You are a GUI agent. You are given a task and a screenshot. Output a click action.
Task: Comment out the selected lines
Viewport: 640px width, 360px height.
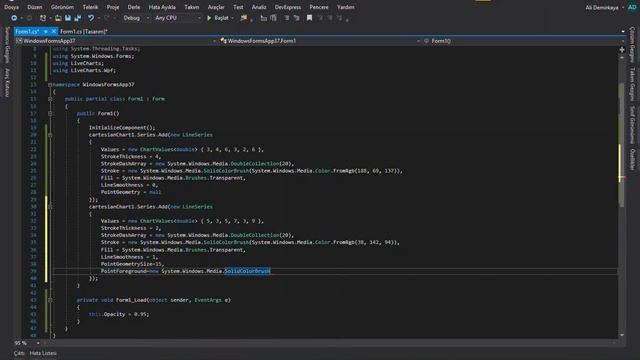coord(287,18)
